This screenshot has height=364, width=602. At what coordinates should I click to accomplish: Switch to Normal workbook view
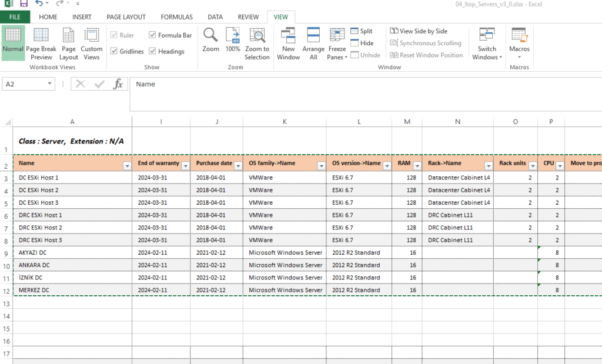click(13, 43)
